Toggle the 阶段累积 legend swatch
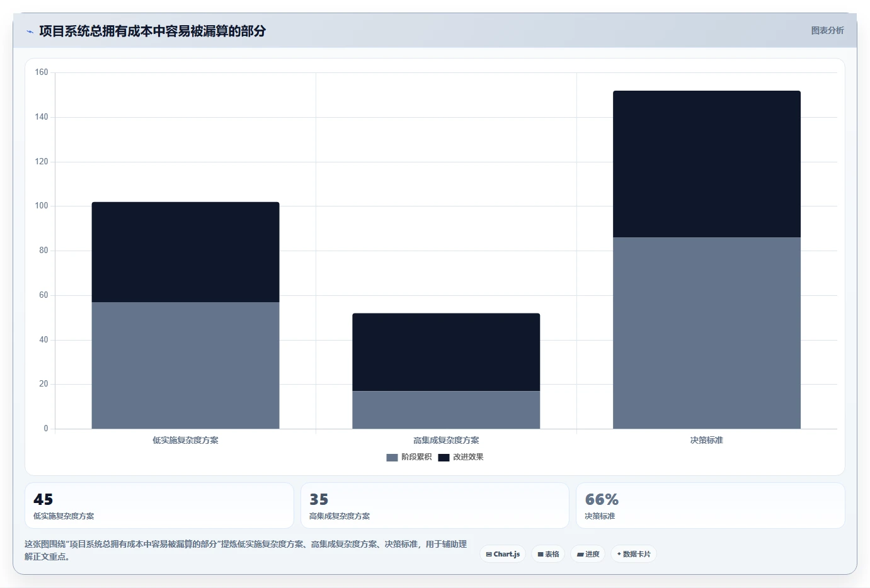This screenshot has height=588, width=870. (x=392, y=458)
